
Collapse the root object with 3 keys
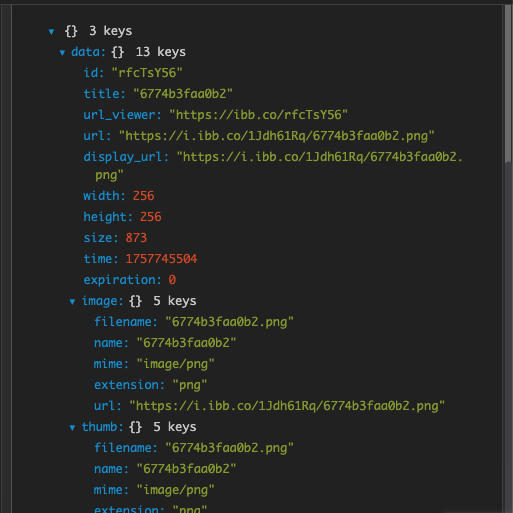51,32
